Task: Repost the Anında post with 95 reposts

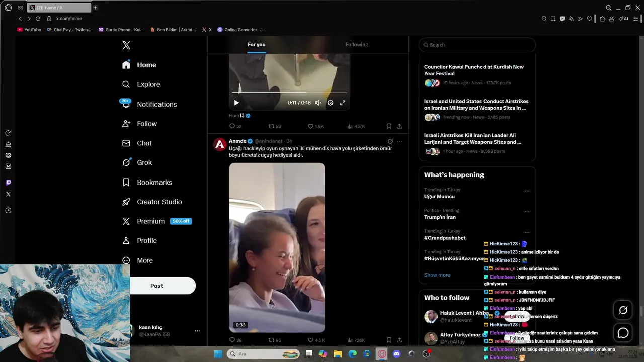Action: 275,340
